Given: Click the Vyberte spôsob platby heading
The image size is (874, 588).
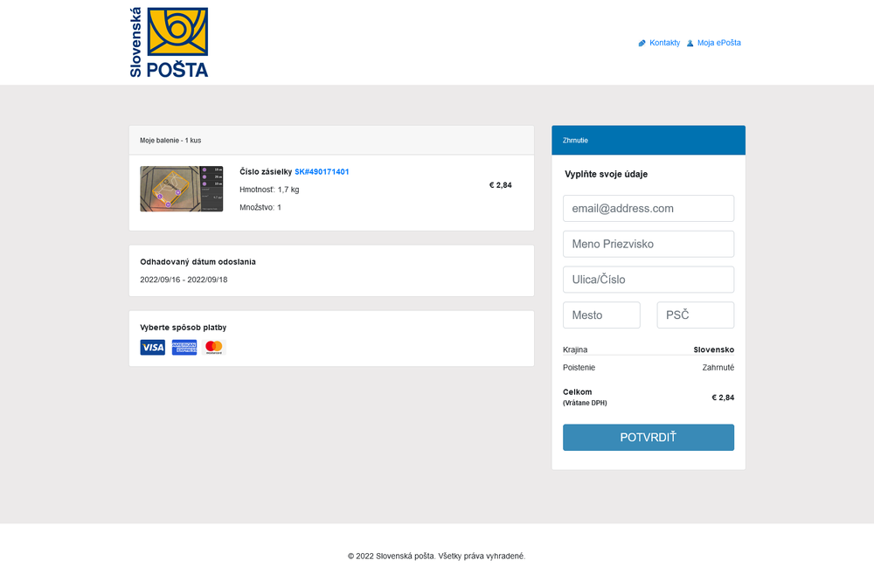Looking at the screenshot, I should click(183, 328).
